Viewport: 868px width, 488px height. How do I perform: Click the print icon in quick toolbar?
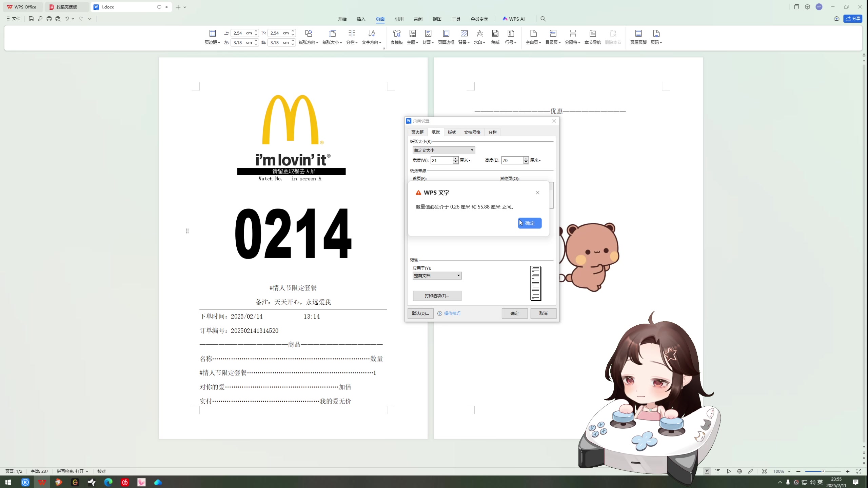49,19
